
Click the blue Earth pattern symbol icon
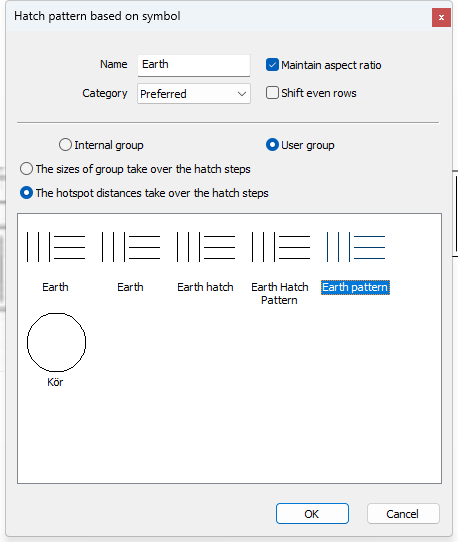[x=356, y=247]
